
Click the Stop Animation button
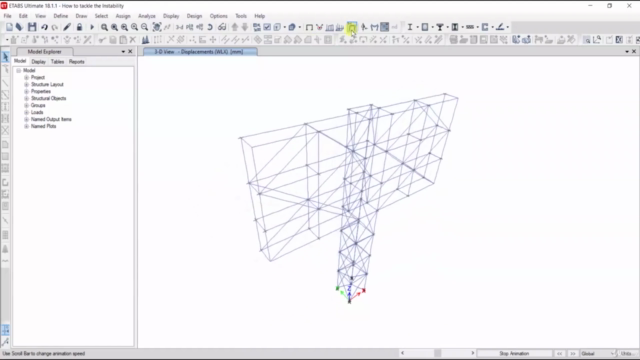514,353
